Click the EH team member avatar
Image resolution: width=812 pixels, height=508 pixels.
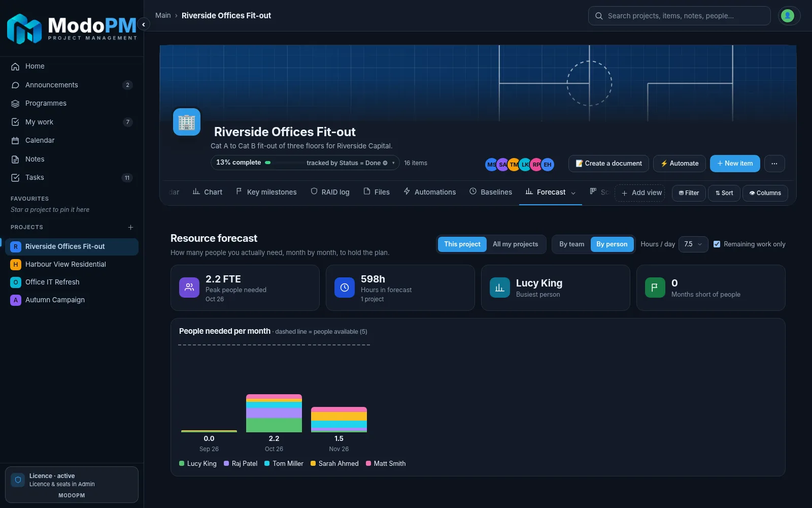tap(548, 165)
